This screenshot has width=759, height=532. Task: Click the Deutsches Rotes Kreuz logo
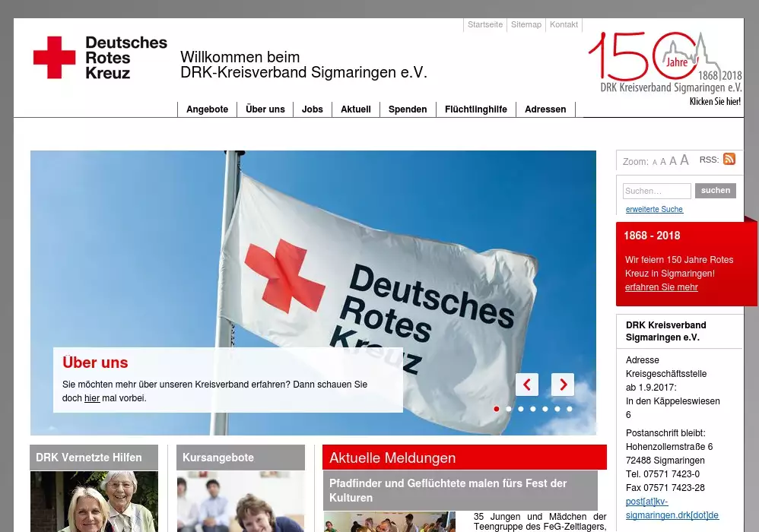[100, 58]
